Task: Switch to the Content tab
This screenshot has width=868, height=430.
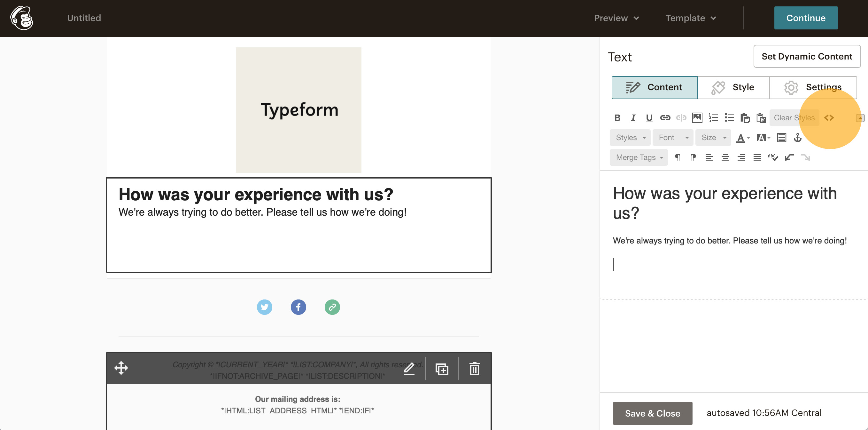Action: 655,87
